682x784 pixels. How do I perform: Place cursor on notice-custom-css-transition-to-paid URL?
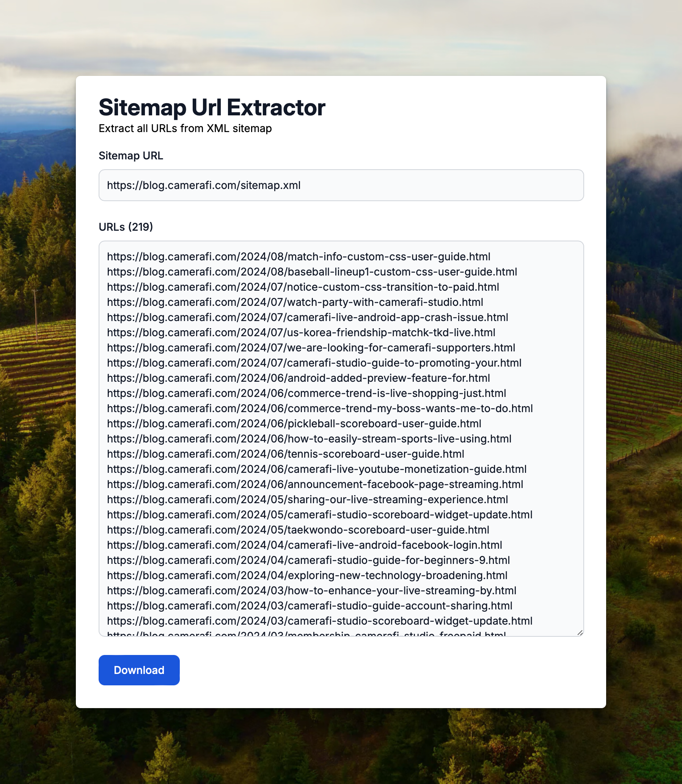click(303, 287)
